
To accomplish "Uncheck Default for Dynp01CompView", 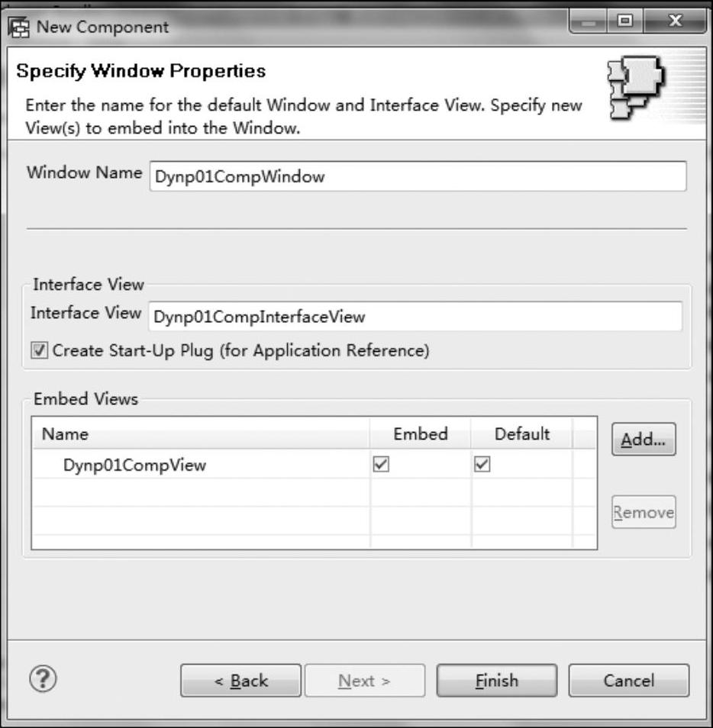I will [x=482, y=464].
